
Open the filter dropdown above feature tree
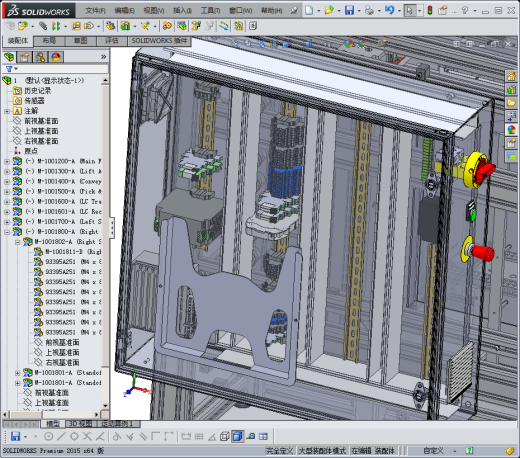coord(11,69)
